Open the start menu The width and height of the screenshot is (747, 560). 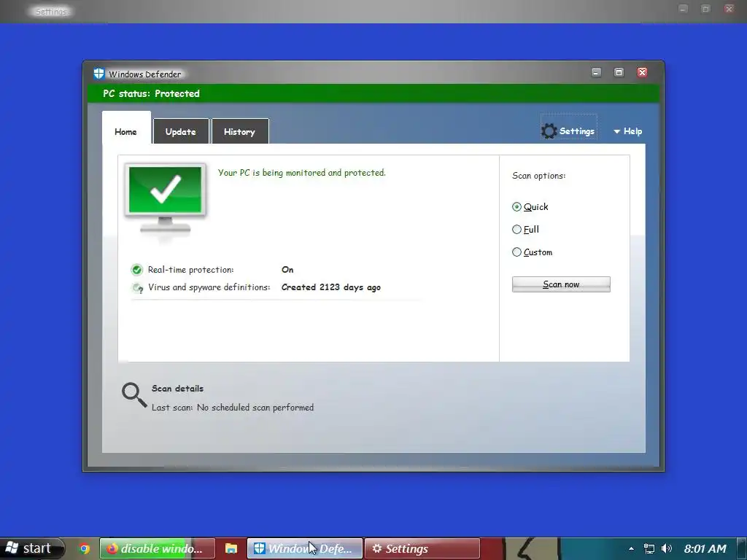pyautogui.click(x=32, y=548)
